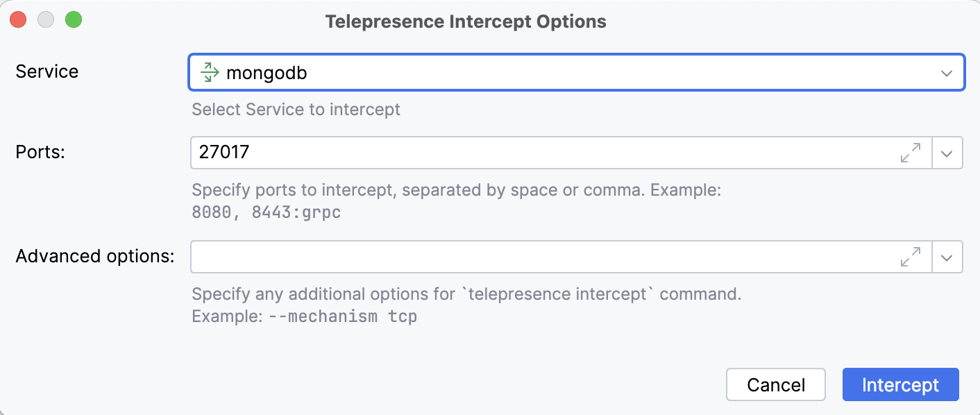Click the Service row label
Image resolution: width=980 pixels, height=415 pixels.
tap(47, 71)
